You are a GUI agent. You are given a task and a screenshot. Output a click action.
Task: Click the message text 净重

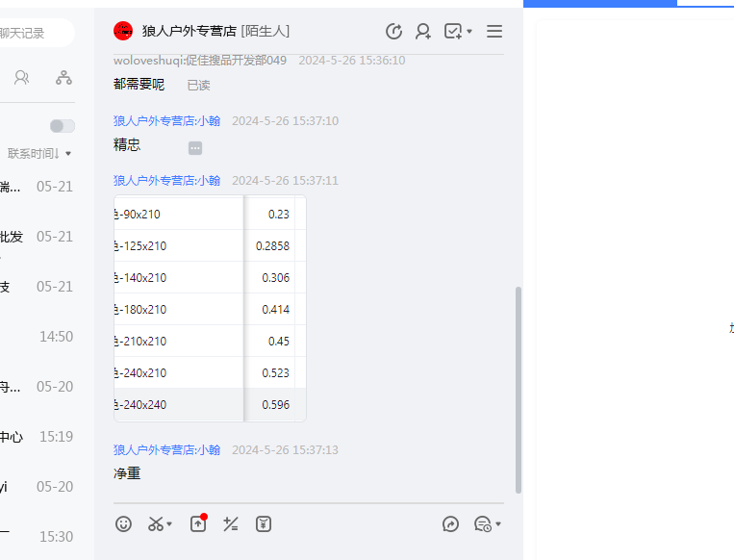pyautogui.click(x=127, y=473)
